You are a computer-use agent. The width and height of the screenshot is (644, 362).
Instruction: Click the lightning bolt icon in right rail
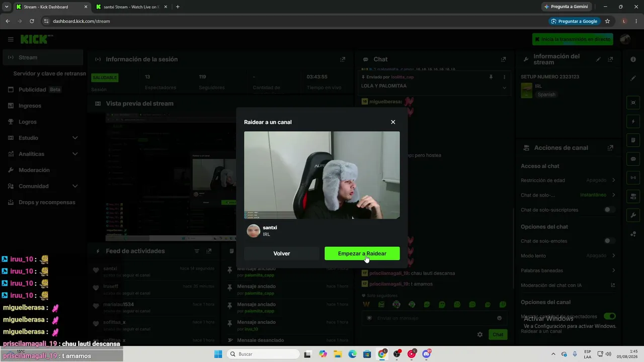click(x=633, y=122)
